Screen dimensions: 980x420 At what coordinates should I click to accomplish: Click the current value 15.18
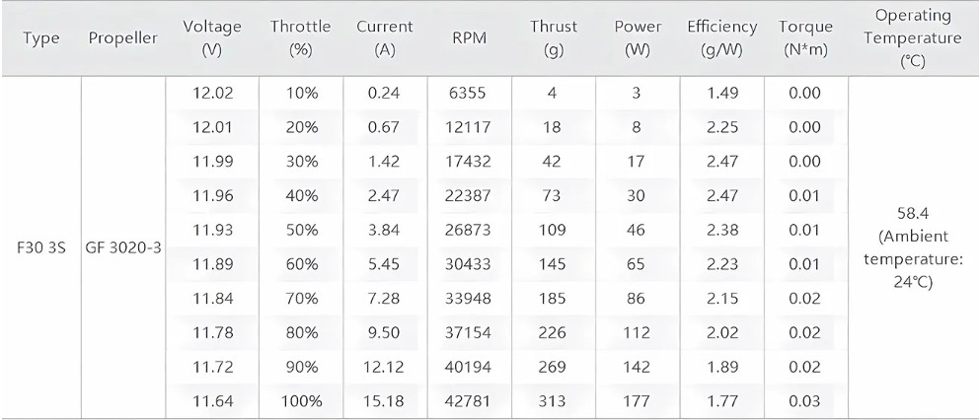[x=384, y=400]
